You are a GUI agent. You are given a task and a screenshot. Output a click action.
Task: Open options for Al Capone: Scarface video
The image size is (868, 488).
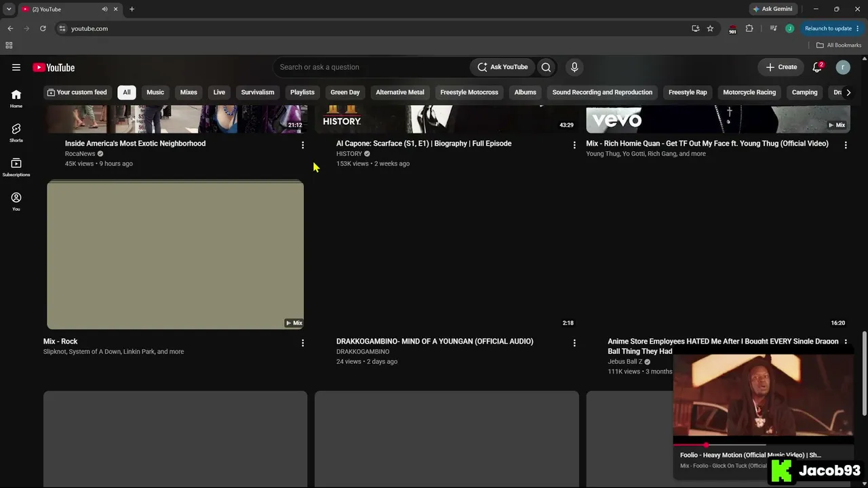(574, 145)
